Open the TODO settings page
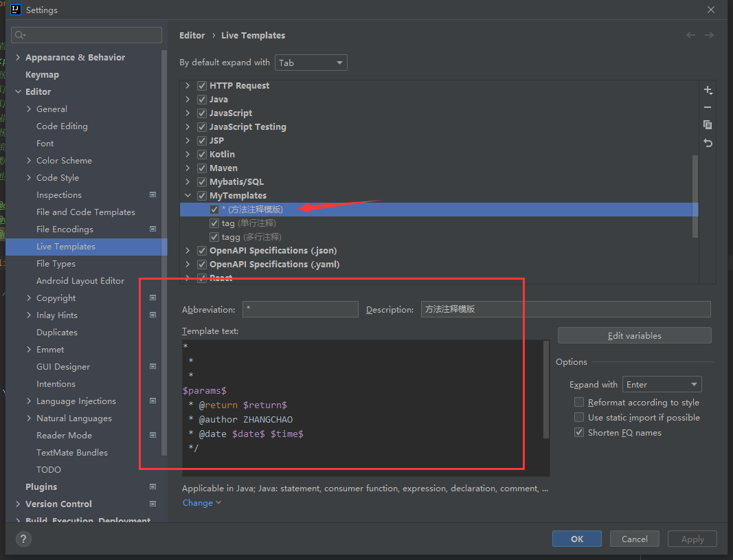The width and height of the screenshot is (733, 560). tap(49, 470)
